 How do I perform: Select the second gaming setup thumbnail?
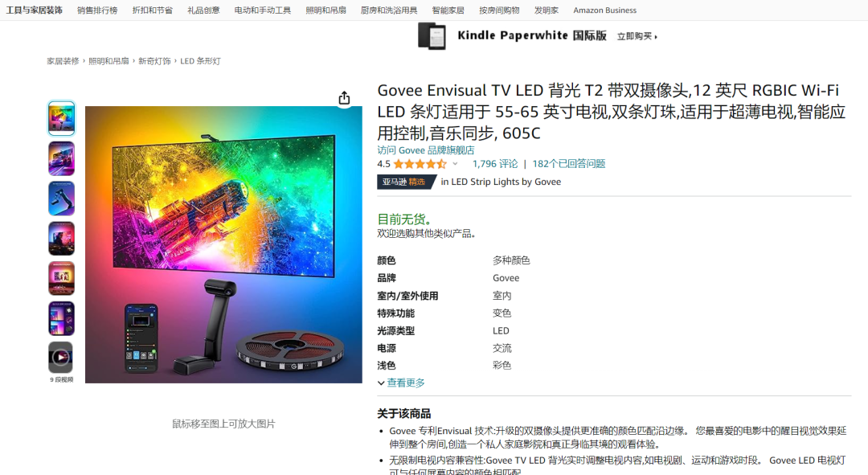click(x=61, y=158)
